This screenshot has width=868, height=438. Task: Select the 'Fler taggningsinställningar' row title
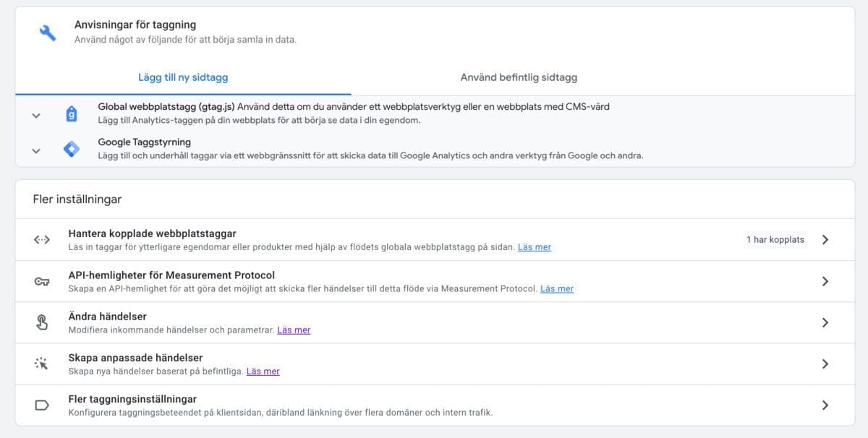pos(132,399)
